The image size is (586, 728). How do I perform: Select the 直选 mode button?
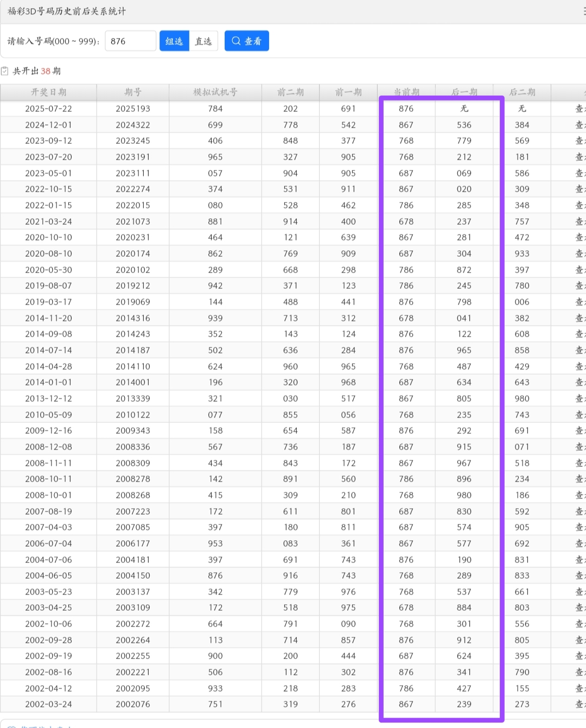pyautogui.click(x=203, y=41)
